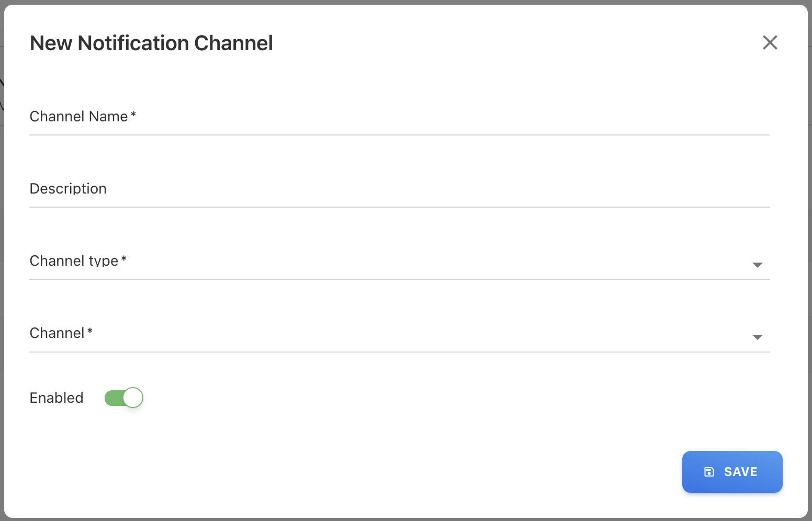Click the Channel type dropdown arrow
Viewport: 812px width, 521px height.
pyautogui.click(x=757, y=265)
